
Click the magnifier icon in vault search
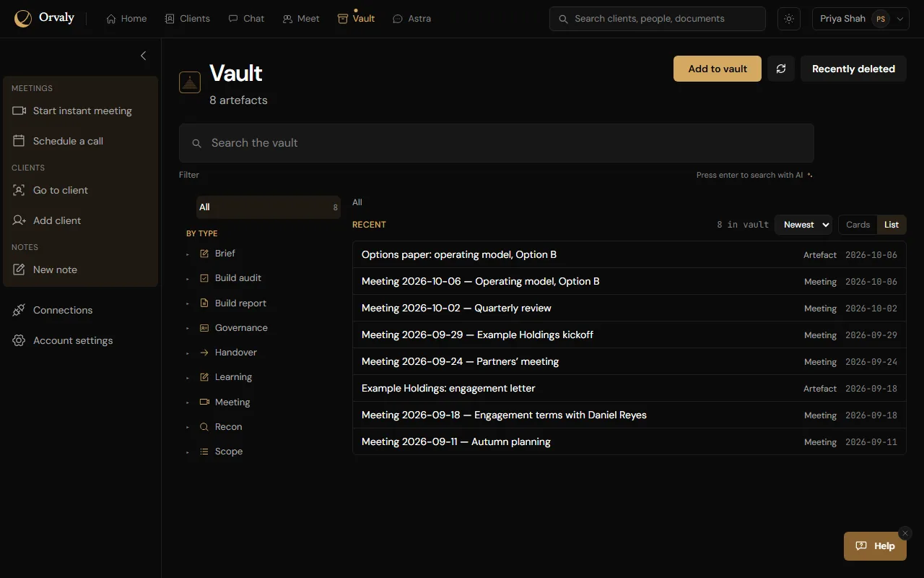click(196, 143)
